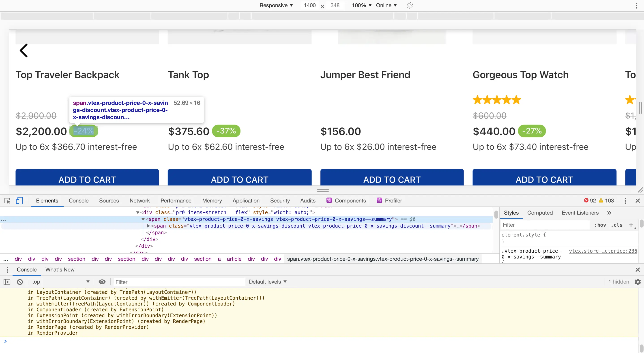Open the DevTools three-dot customize menu

click(x=625, y=201)
